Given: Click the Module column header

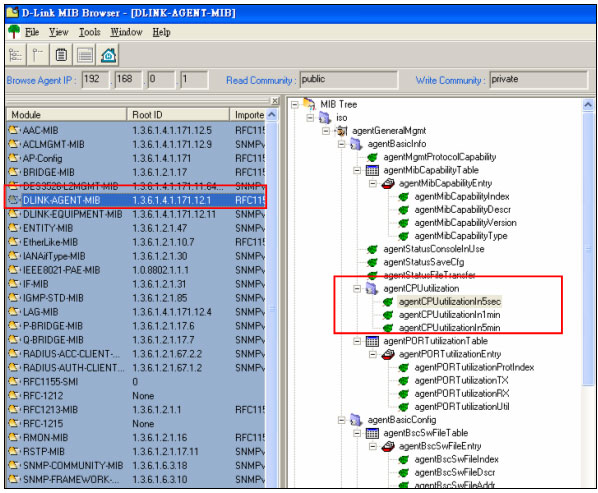Looking at the screenshot, I should pyautogui.click(x=66, y=114).
